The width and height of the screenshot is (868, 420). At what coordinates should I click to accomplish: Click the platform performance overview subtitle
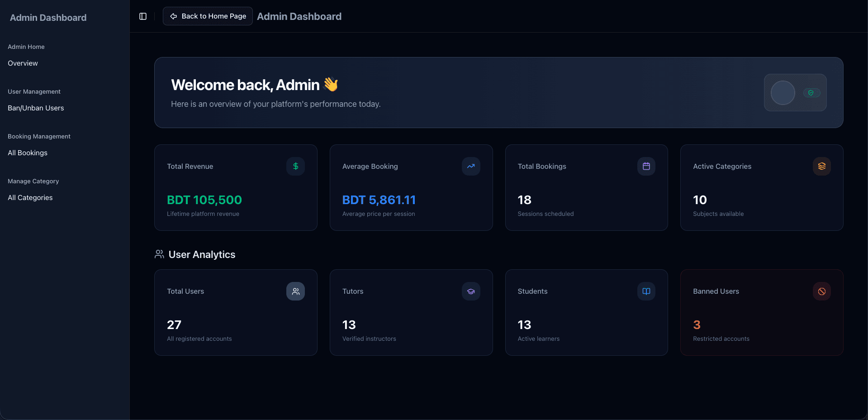coord(276,104)
